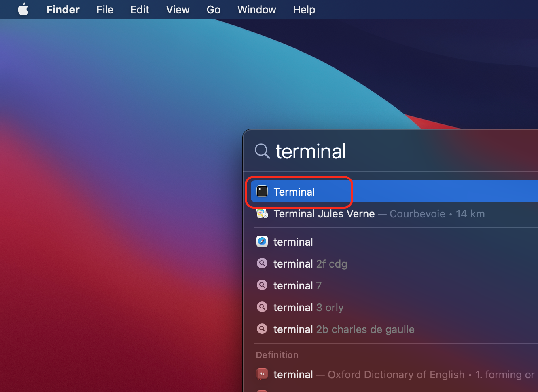
Task: Open the Finder menu
Action: point(63,10)
